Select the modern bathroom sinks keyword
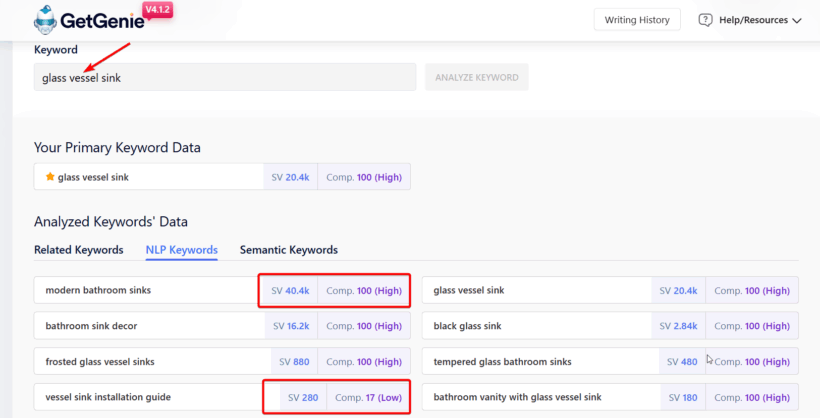 pyautogui.click(x=98, y=290)
